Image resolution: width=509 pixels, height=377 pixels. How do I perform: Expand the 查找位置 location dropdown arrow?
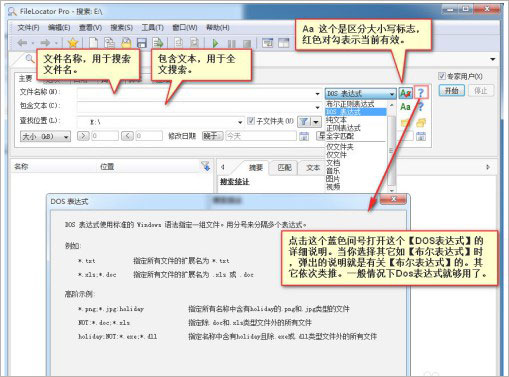pyautogui.click(x=240, y=122)
